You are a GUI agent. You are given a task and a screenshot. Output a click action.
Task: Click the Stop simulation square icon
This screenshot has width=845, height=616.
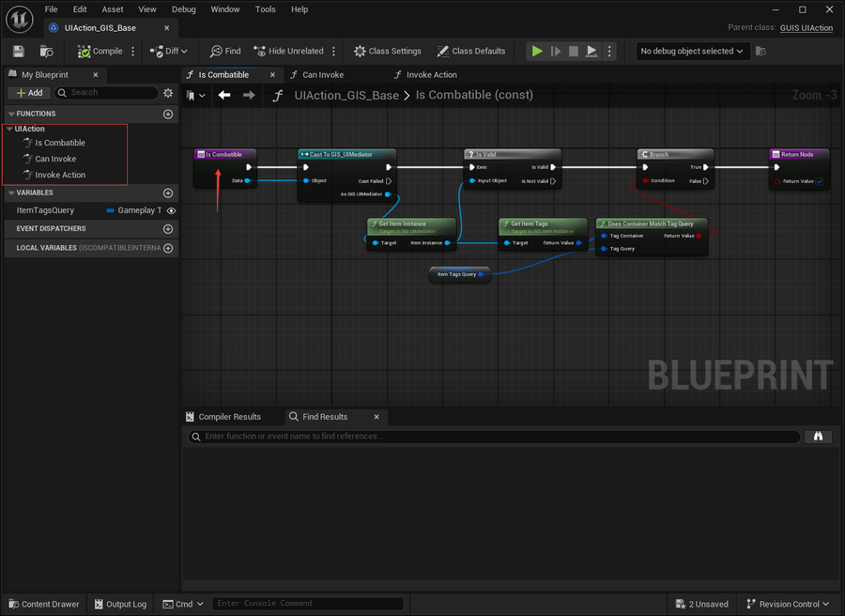click(x=574, y=52)
